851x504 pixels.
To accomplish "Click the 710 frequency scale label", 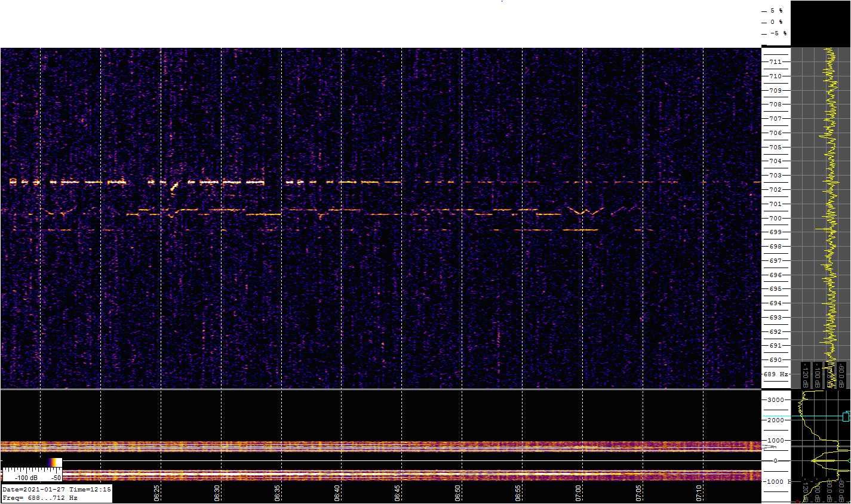I will pyautogui.click(x=776, y=76).
